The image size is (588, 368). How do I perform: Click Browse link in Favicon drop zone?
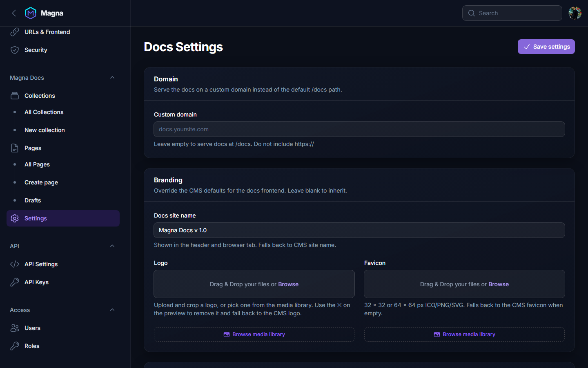(499, 284)
